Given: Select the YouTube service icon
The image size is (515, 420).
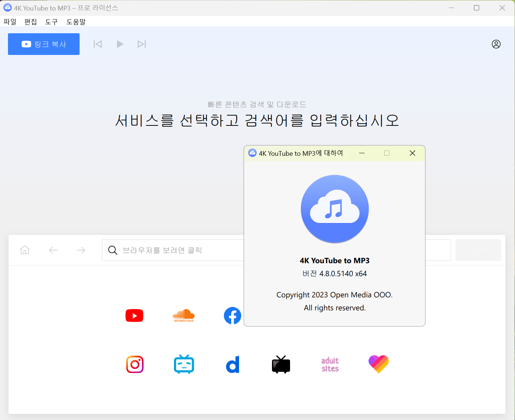Looking at the screenshot, I should click(135, 316).
